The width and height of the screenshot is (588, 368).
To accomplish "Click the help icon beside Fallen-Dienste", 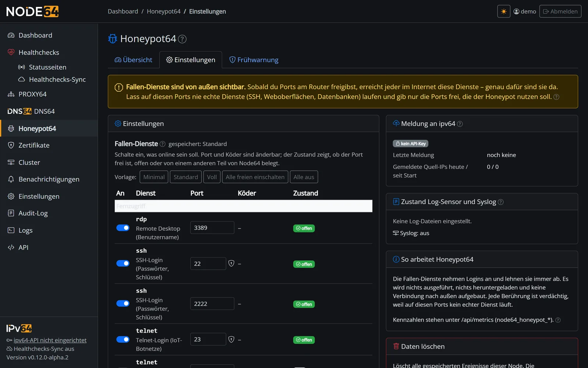I will tap(162, 144).
